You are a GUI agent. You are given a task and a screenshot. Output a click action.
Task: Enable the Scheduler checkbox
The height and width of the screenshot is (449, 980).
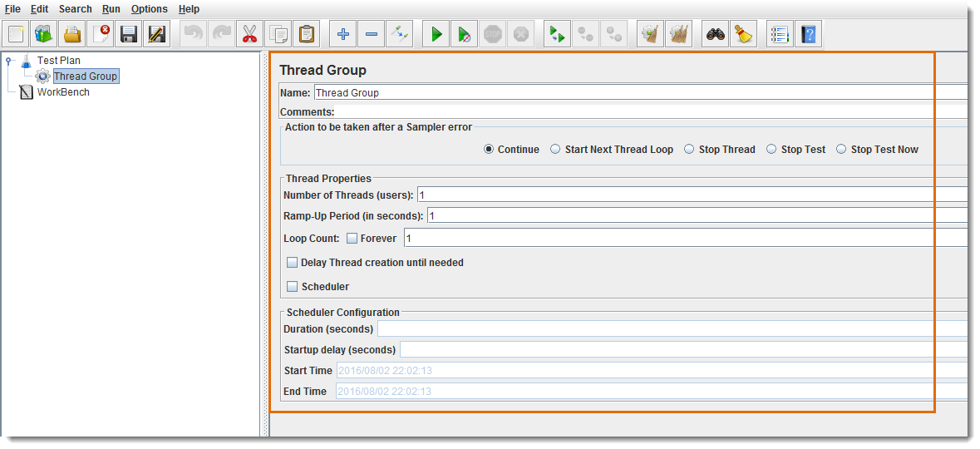(x=293, y=287)
